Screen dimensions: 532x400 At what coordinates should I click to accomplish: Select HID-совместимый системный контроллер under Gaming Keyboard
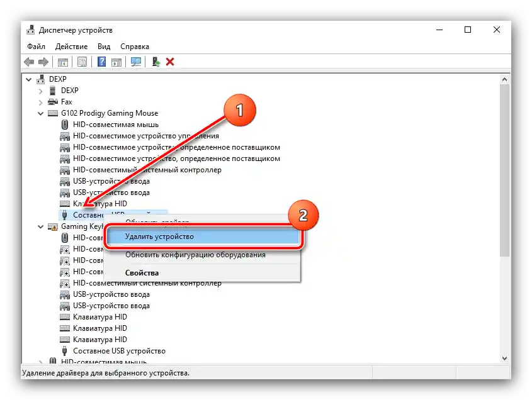click(147, 283)
